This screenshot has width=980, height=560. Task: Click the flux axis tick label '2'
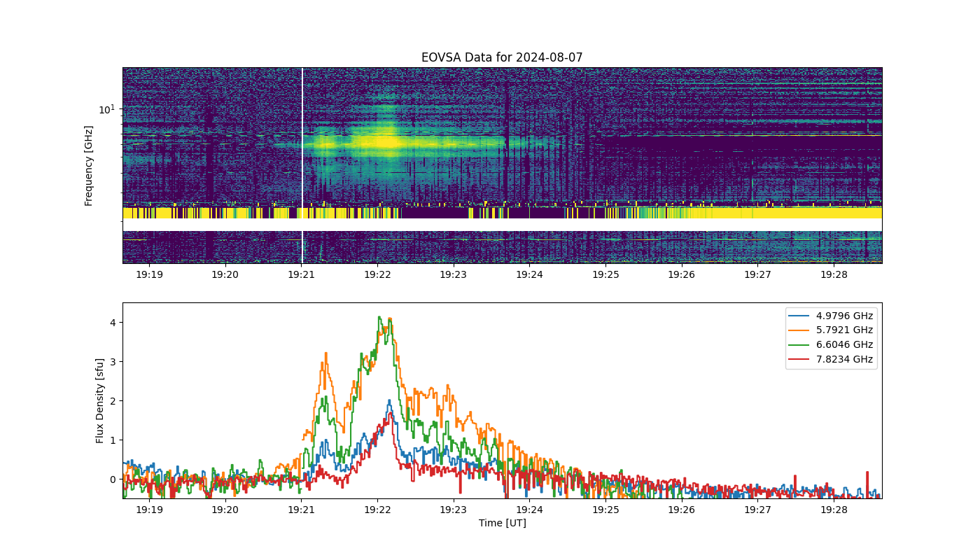pyautogui.click(x=112, y=401)
